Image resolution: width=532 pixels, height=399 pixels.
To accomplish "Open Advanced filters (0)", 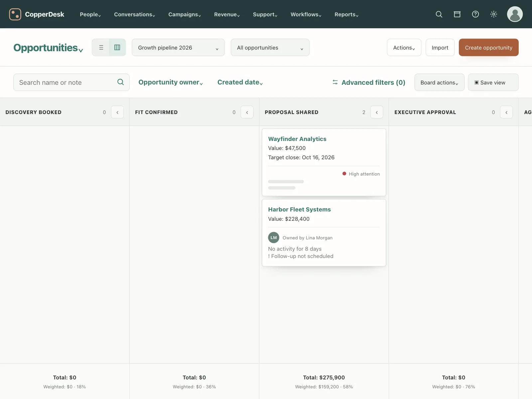I will [x=369, y=82].
